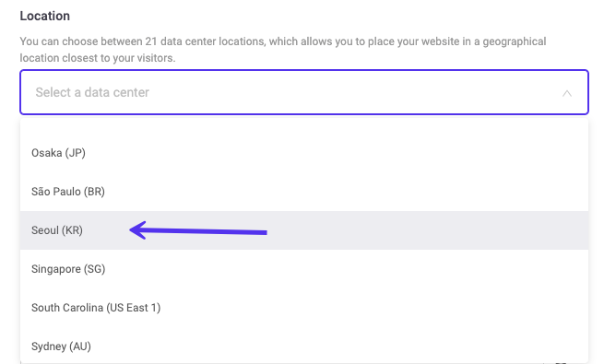Click the Location section heading
This screenshot has width=604, height=364.
click(44, 16)
